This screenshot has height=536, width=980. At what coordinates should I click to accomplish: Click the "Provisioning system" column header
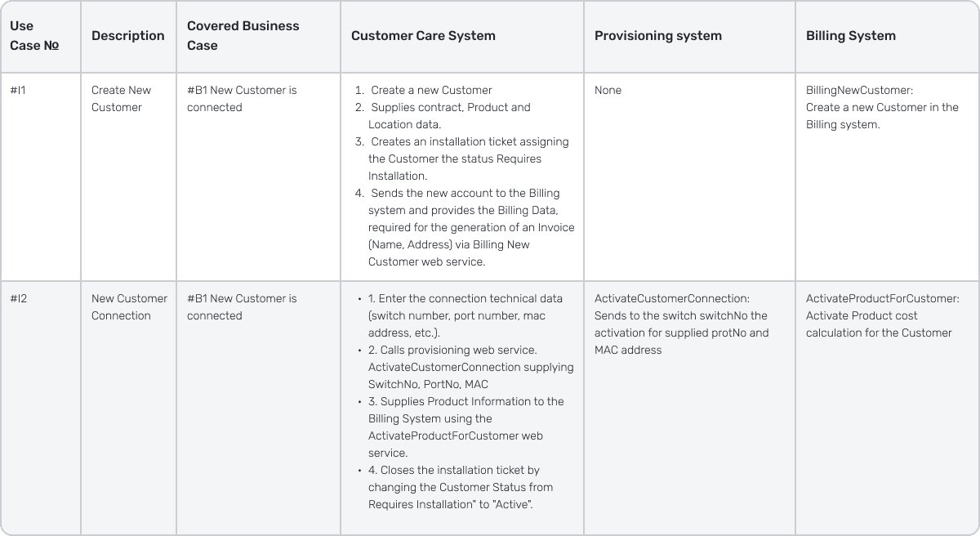658,36
